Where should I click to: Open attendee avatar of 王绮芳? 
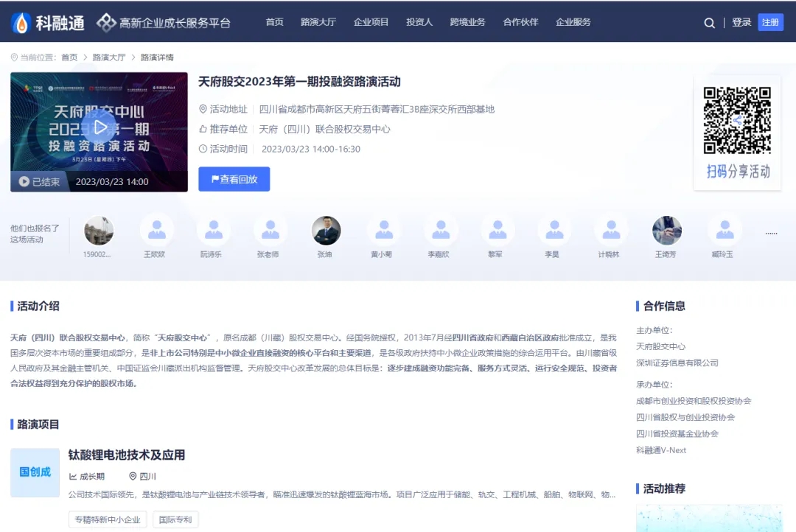(x=667, y=231)
